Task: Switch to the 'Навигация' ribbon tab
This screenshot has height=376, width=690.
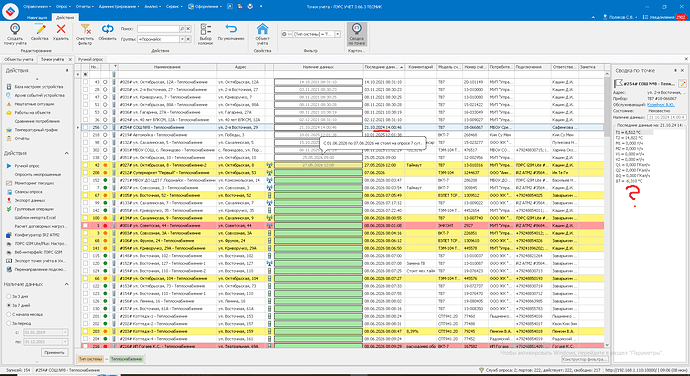Action: point(37,17)
